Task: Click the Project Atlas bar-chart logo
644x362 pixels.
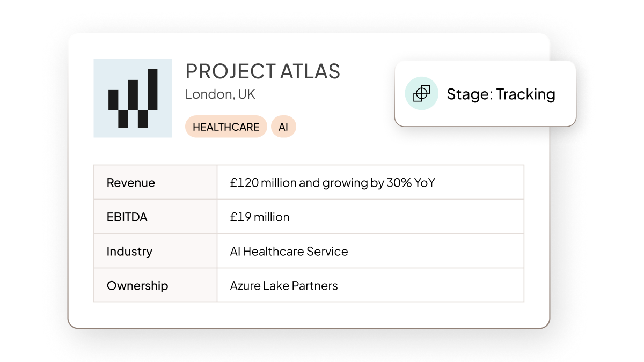Action: 133,98
